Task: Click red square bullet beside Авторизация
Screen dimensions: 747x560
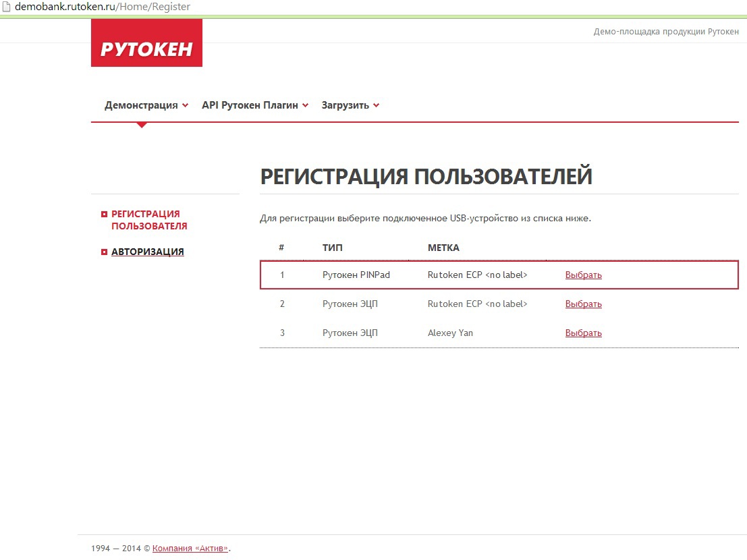Action: point(105,252)
